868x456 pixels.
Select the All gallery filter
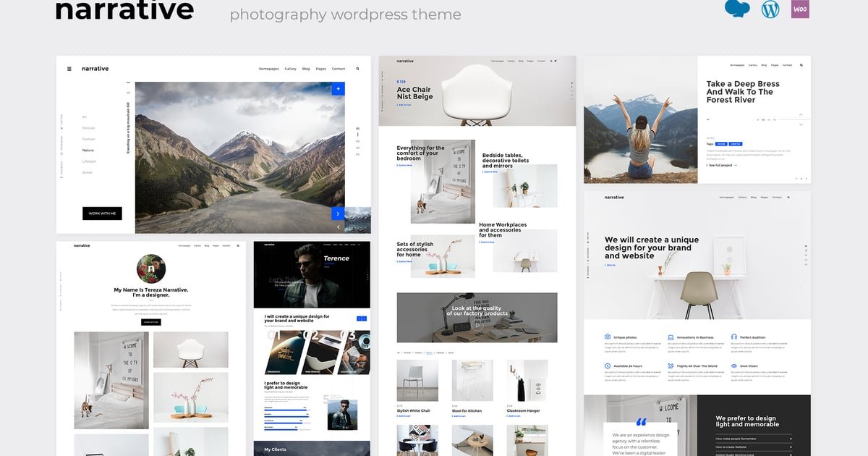[x=85, y=117]
